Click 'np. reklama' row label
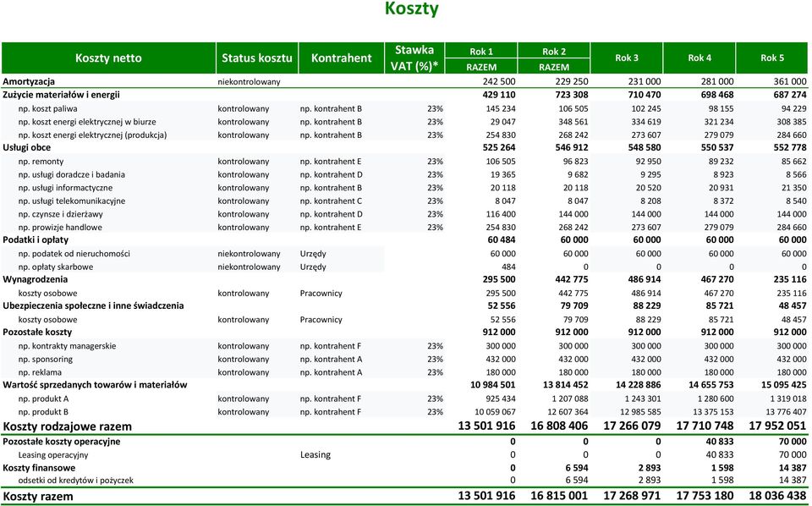 click(40, 372)
